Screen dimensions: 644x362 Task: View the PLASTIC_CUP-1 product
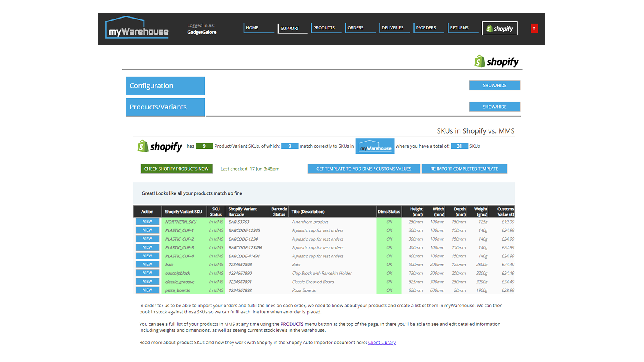(x=147, y=230)
